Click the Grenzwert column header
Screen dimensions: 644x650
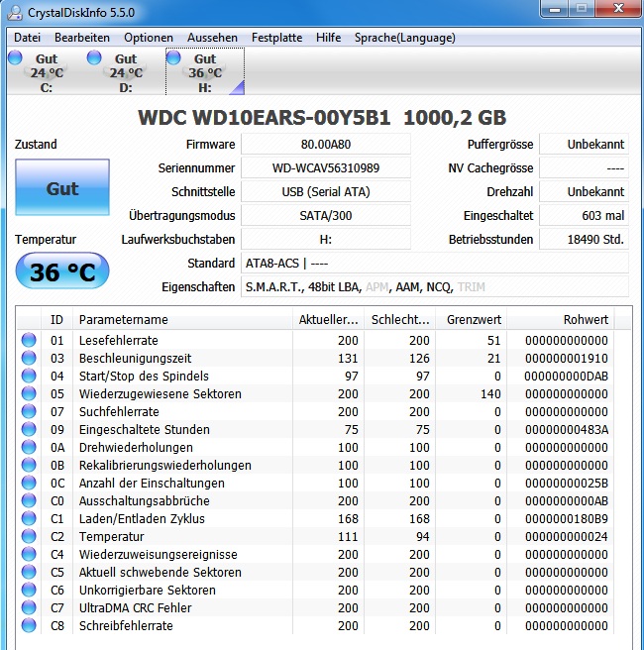[x=472, y=320]
